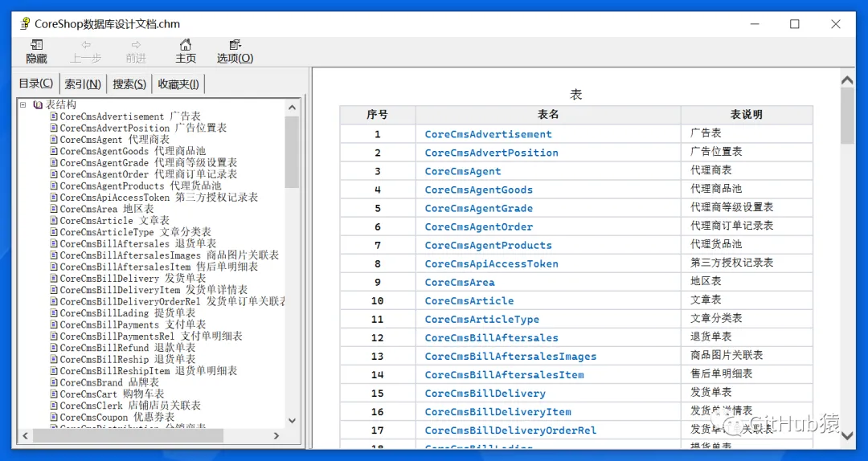Image resolution: width=868 pixels, height=461 pixels.
Task: Open CoreCmsAdvertisement link in table
Action: [489, 134]
